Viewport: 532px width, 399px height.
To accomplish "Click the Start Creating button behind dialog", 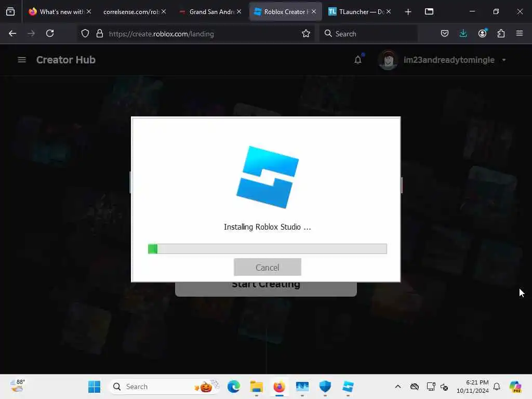I will coord(265,289).
